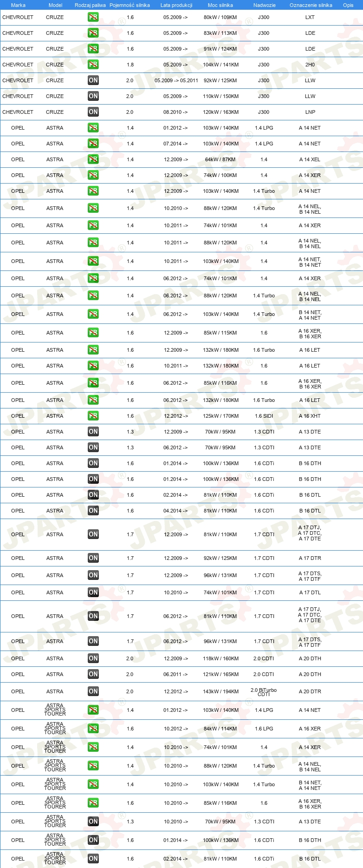Click the Moc silnika column header
The height and width of the screenshot is (868, 363).
pos(220,5)
